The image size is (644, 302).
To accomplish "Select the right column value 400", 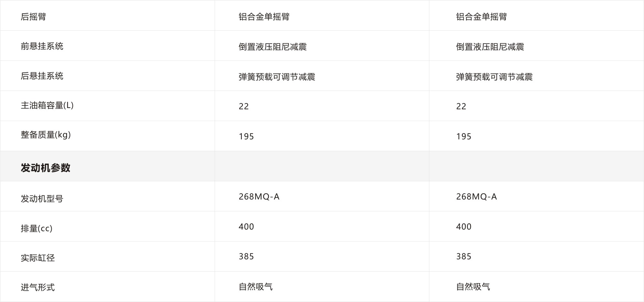I will coord(464,227).
